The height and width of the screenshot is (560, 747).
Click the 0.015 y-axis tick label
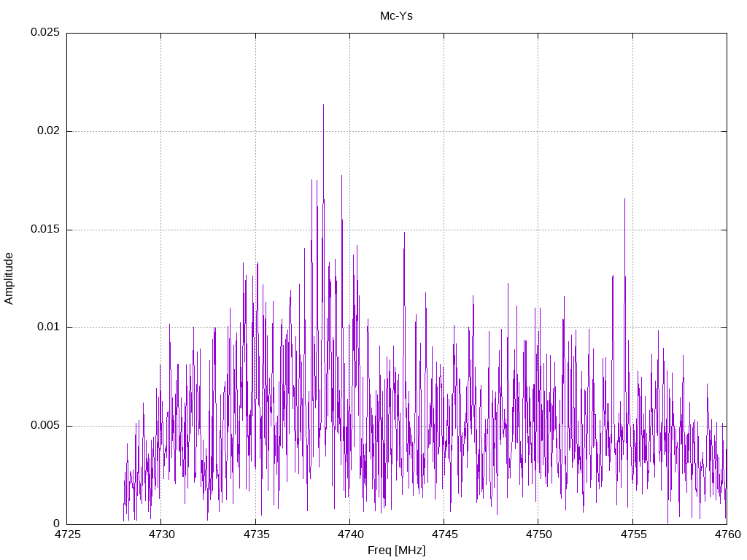45,229
